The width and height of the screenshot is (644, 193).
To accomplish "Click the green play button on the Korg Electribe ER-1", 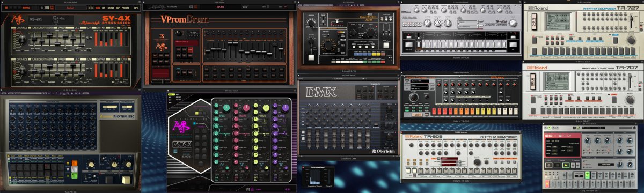I will point(566,165).
